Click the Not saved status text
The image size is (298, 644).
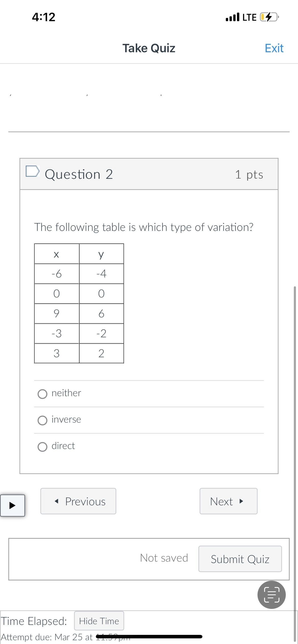click(x=164, y=558)
